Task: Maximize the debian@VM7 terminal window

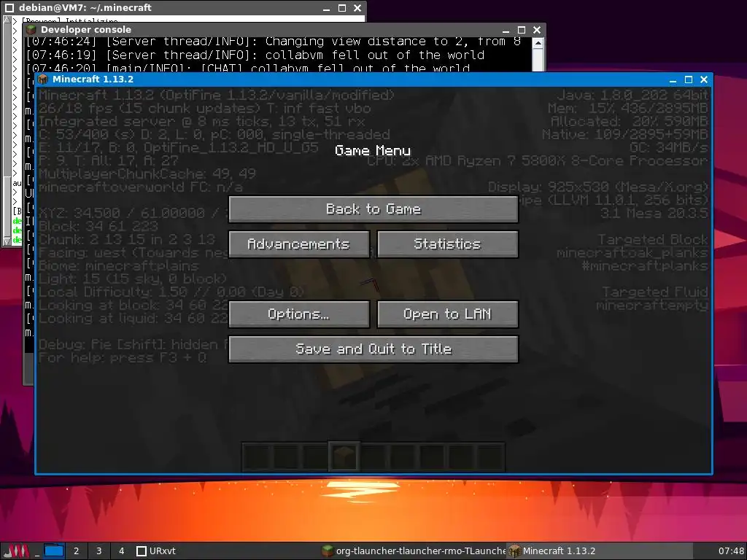Action: [342, 7]
